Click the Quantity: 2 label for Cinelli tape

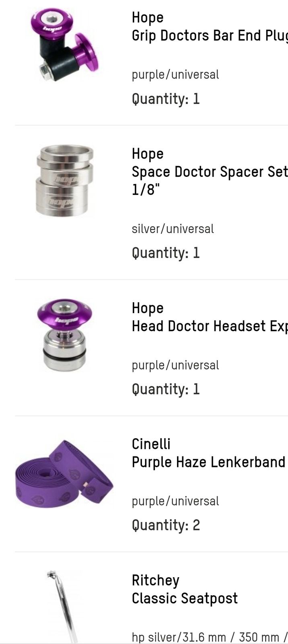click(x=166, y=525)
